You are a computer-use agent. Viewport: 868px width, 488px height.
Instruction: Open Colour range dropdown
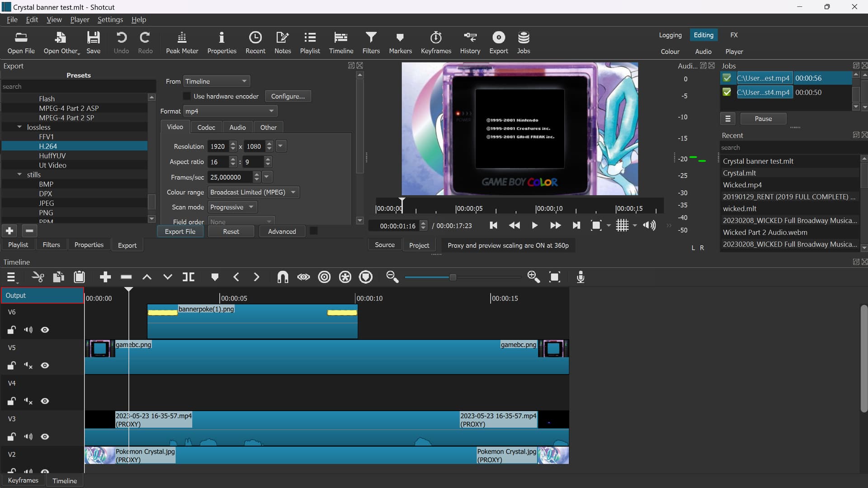pos(253,192)
